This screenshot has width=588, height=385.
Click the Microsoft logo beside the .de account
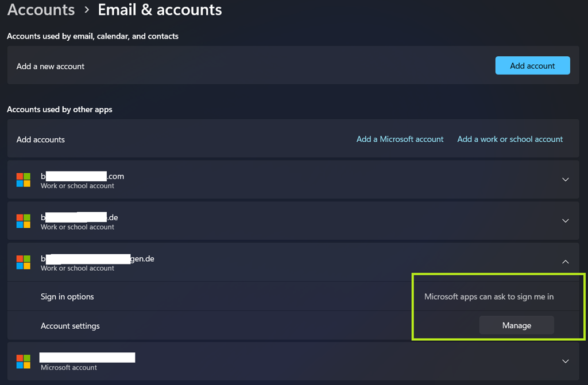point(24,221)
